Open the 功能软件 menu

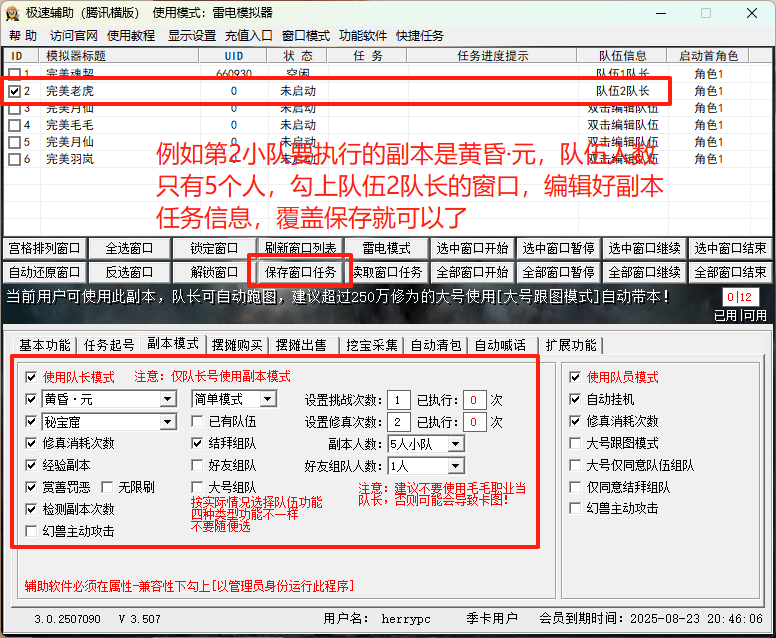363,36
